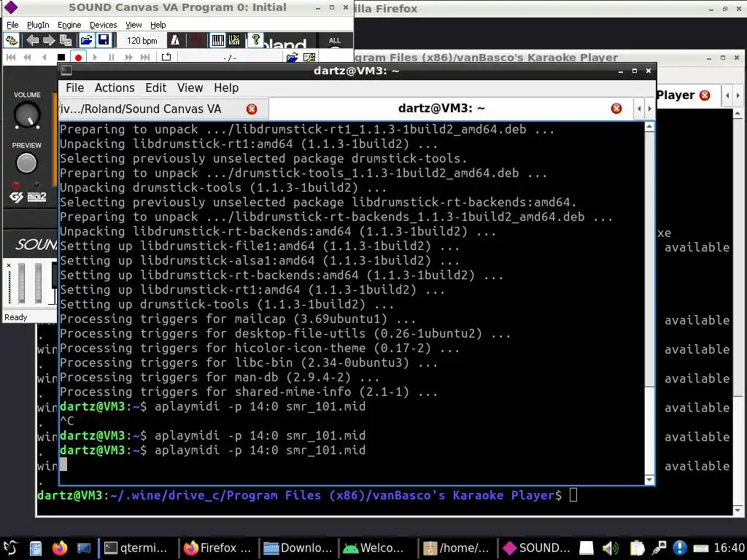Open the Devices menu in SOUND Canvas VA
Screen dimensions: 747x560
[x=103, y=25]
